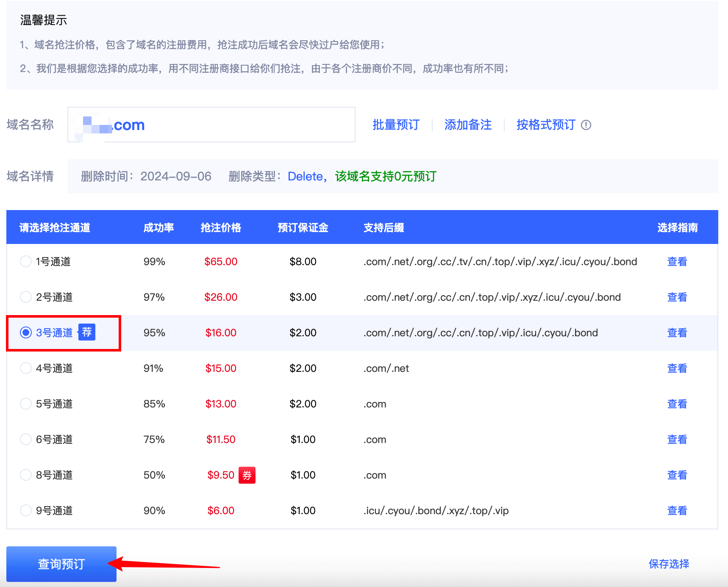Open 查看 guide for 9号通道
This screenshot has width=728, height=587.
(x=677, y=511)
